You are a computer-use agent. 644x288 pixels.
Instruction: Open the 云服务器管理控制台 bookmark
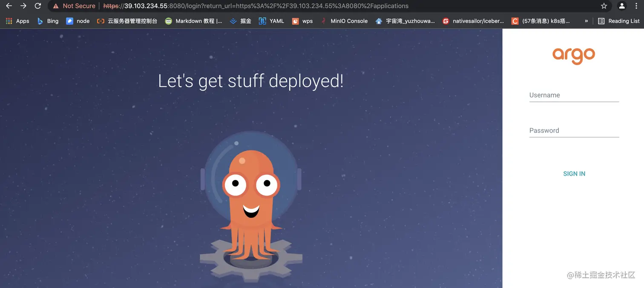127,21
